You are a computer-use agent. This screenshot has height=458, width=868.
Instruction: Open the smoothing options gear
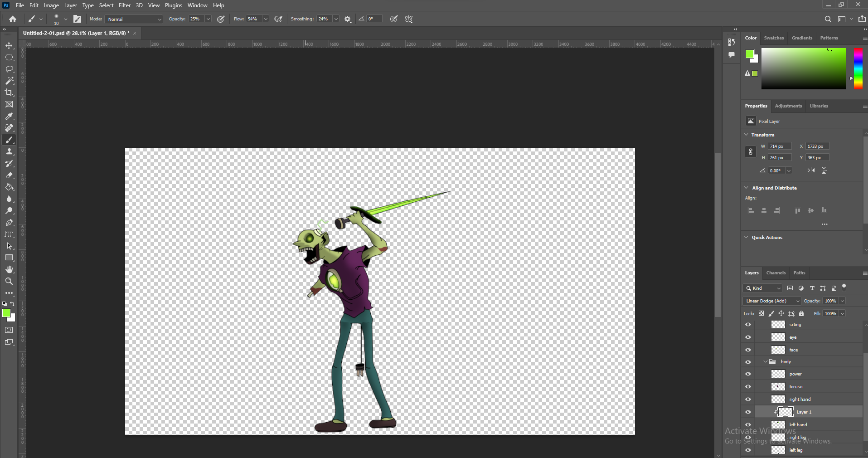coord(348,19)
